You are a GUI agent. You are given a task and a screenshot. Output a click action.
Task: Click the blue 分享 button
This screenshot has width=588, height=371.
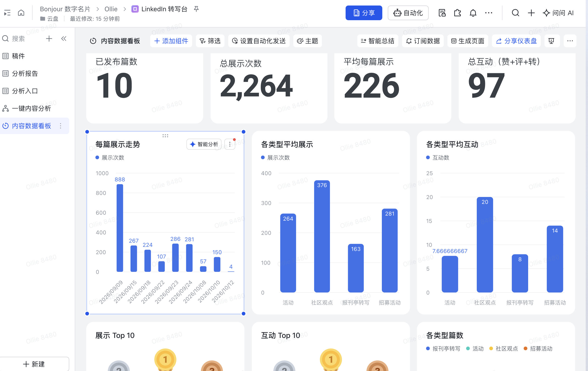[363, 13]
